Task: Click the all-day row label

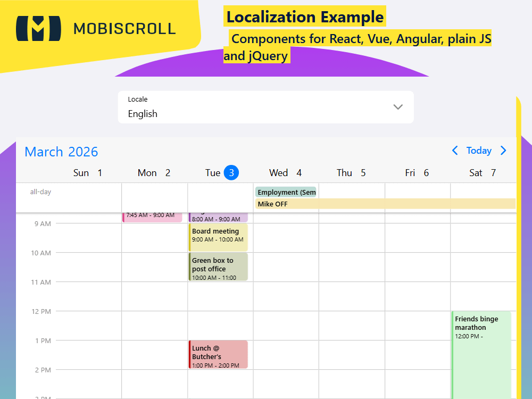Action: (x=41, y=192)
